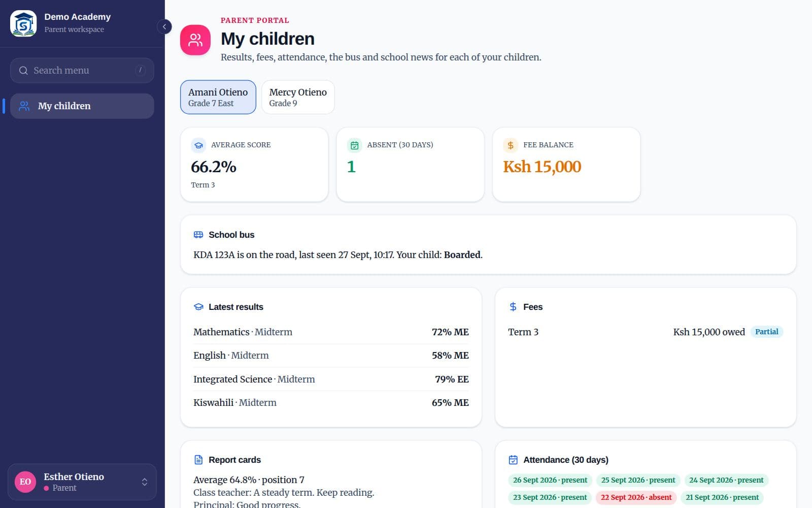
Task: Click the 24 Sept 2026 present chip
Action: 726,480
